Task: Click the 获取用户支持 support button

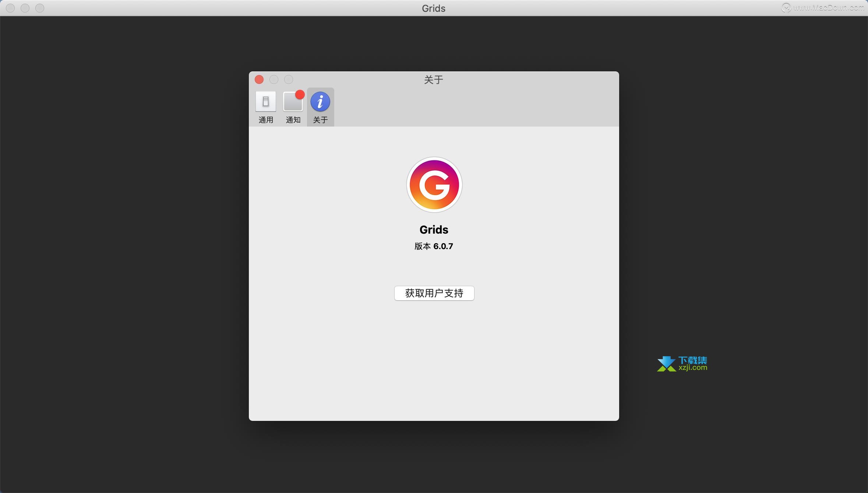Action: pos(434,293)
